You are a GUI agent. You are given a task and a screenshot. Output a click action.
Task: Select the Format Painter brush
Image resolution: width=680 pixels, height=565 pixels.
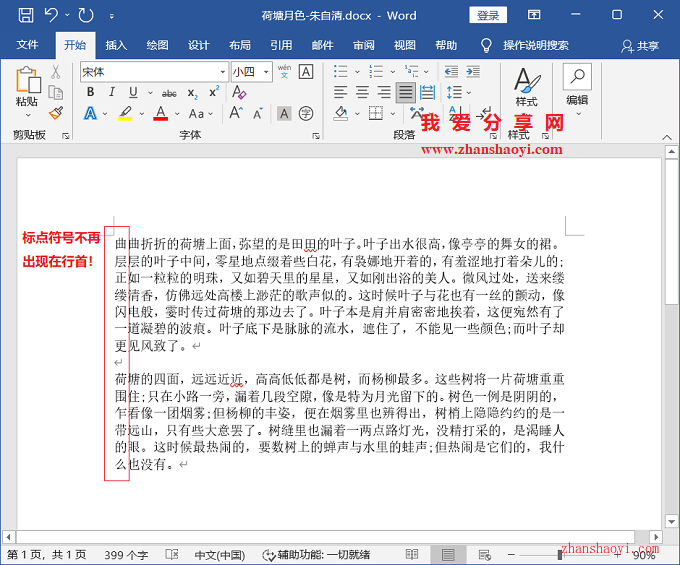coord(56,113)
